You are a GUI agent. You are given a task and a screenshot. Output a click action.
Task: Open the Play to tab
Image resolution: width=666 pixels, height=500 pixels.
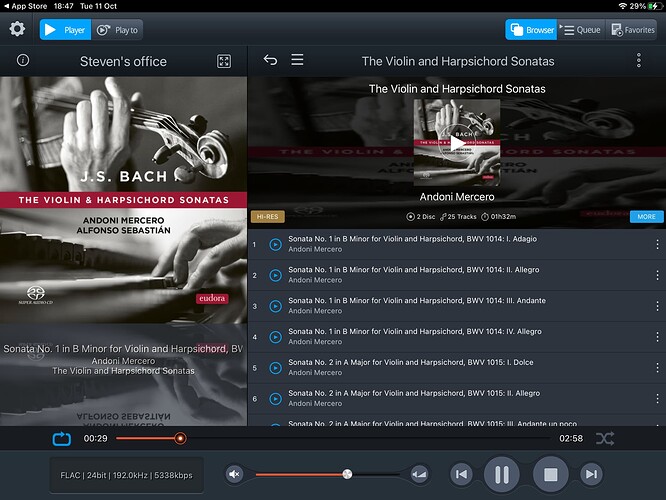(117, 30)
